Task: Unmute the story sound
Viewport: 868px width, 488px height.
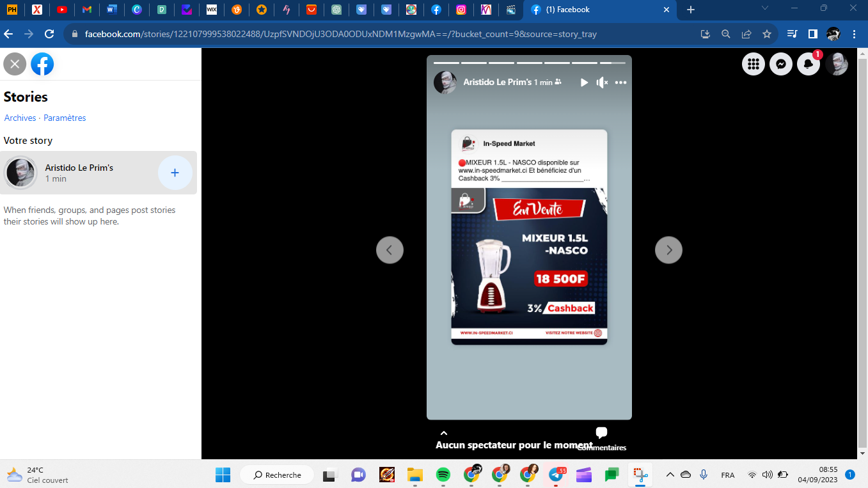Action: coord(602,83)
